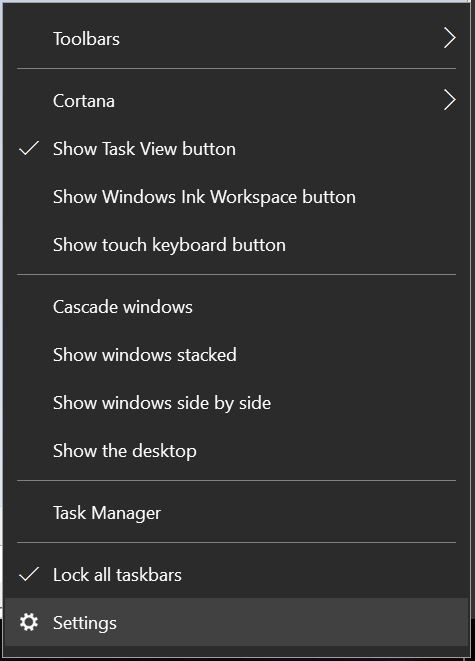Screen dimensions: 475x661
Task: Click the checkmark beside Lock all taskbars
Action: [x=29, y=574]
